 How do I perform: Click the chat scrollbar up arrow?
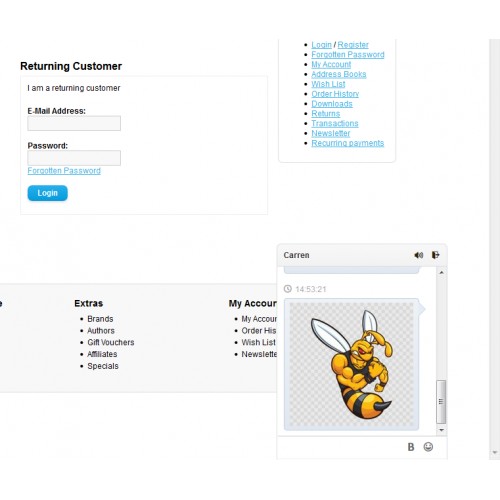(441, 273)
